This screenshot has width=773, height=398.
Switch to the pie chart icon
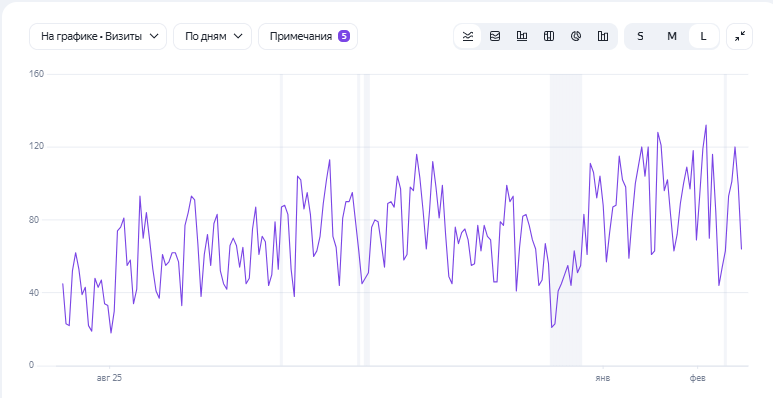(x=576, y=36)
